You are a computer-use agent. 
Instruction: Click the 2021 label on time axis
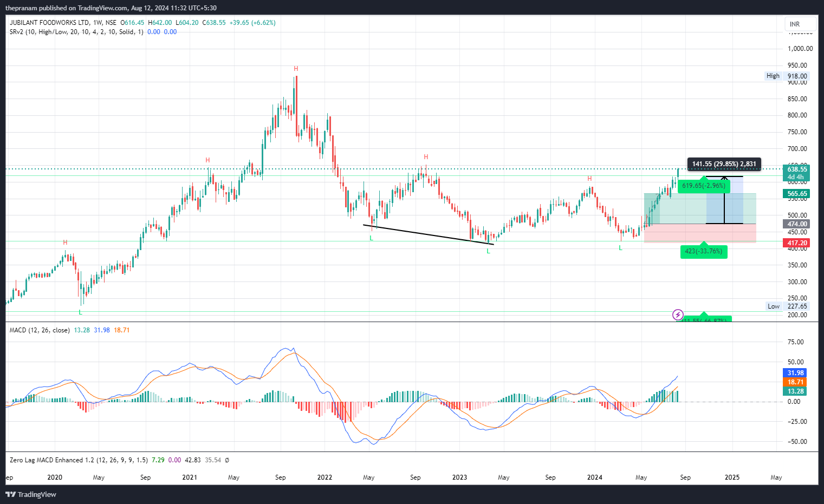point(190,477)
